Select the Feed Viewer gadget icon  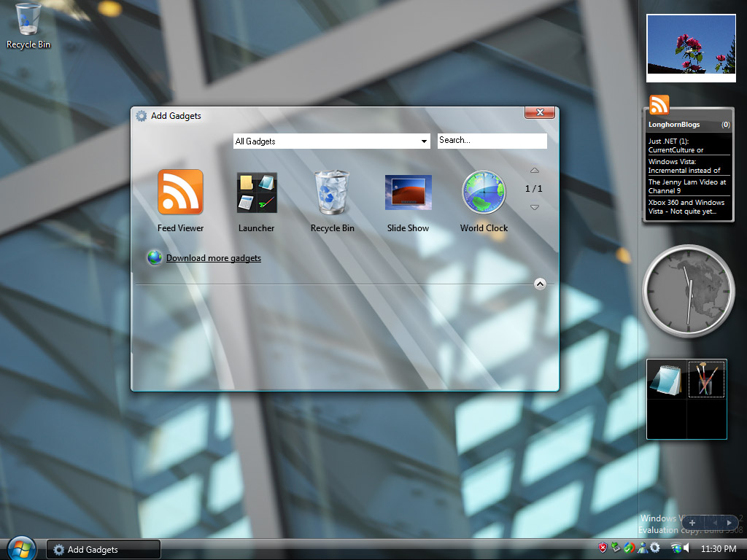(181, 192)
